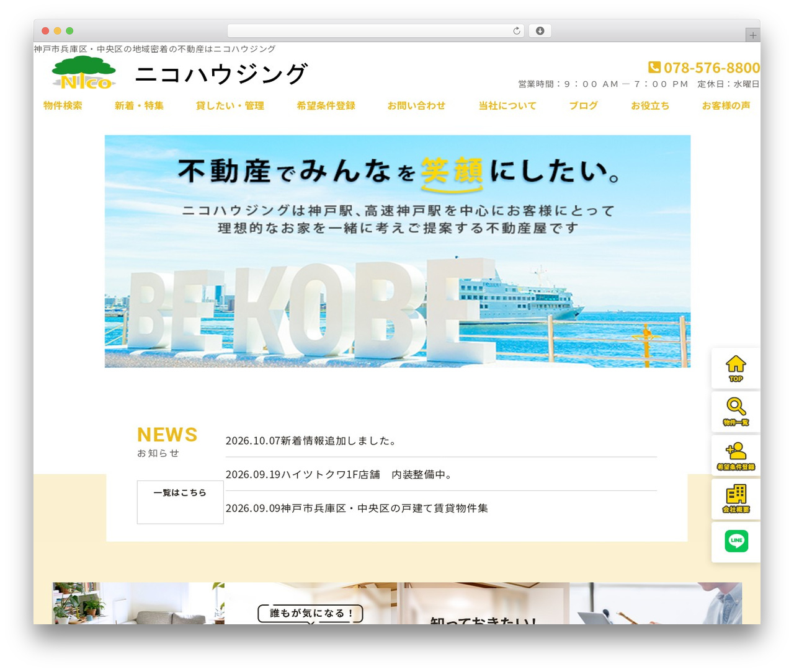Click the browser address bar
Screen dimensions: 794x672
(376, 31)
